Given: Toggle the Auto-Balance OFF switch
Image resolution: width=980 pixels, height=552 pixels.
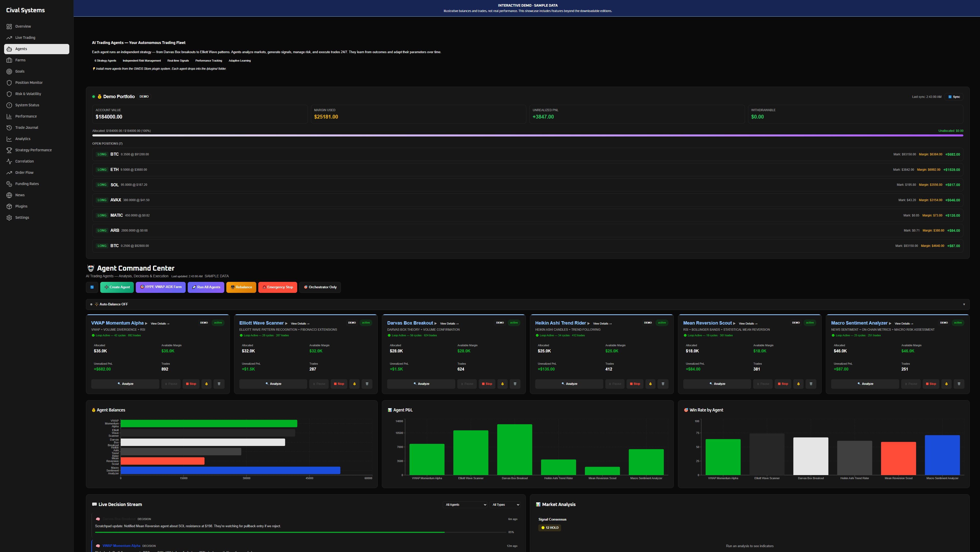Looking at the screenshot, I should [x=91, y=305].
